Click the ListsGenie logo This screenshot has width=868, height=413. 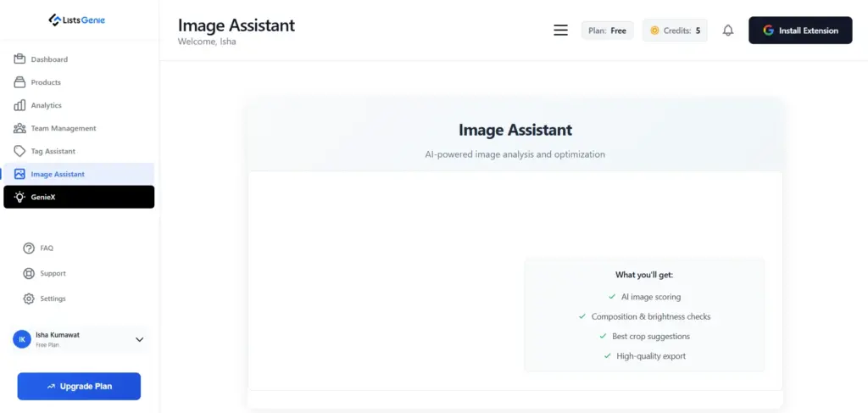click(77, 20)
